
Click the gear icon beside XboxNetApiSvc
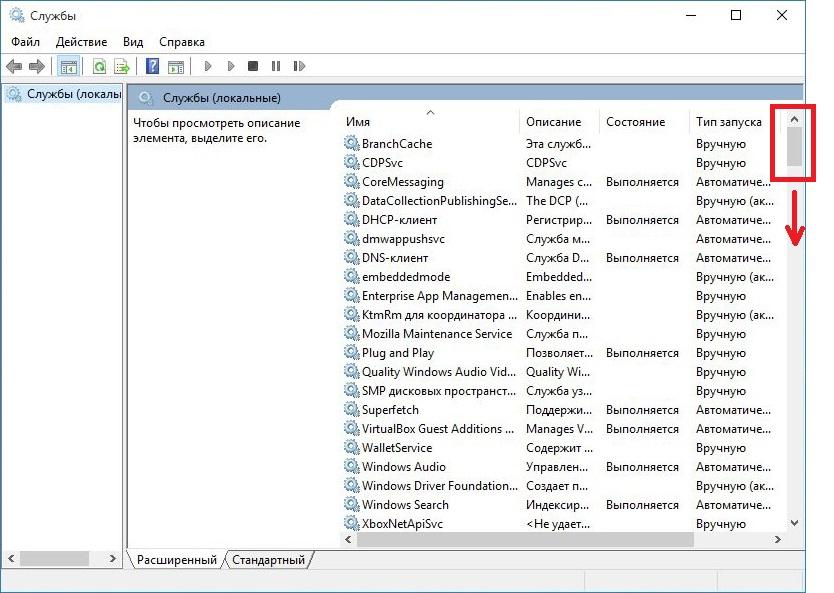coord(351,523)
